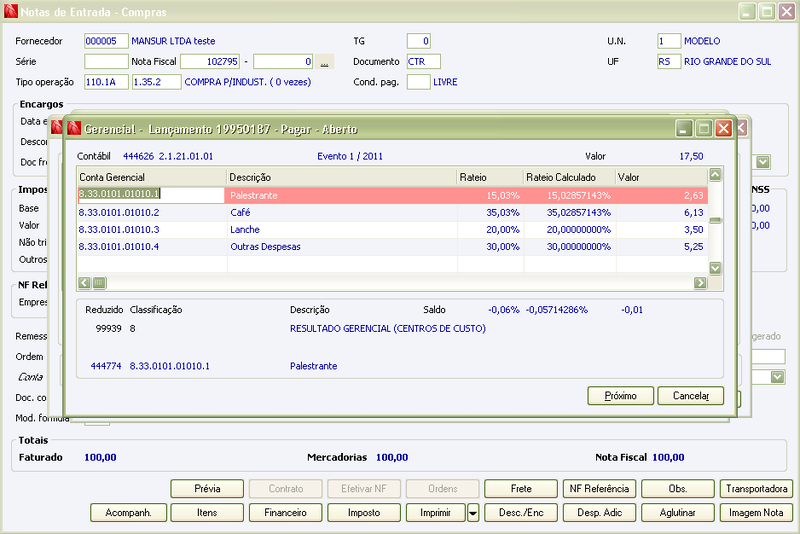This screenshot has width=800, height=534.
Task: Minimize the Gerencial dialog
Action: coord(684,129)
